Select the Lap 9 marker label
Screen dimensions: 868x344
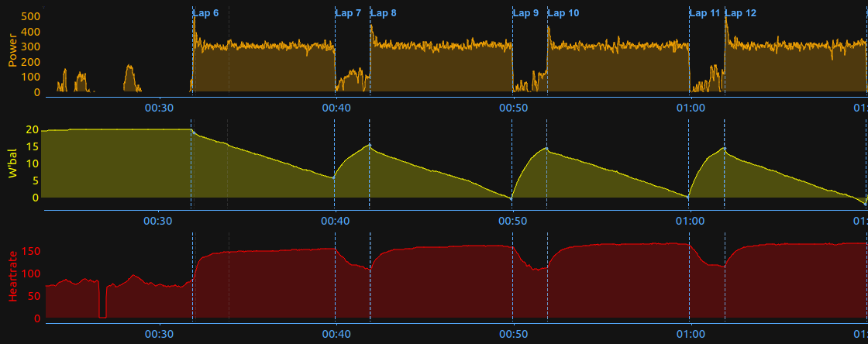pyautogui.click(x=525, y=12)
